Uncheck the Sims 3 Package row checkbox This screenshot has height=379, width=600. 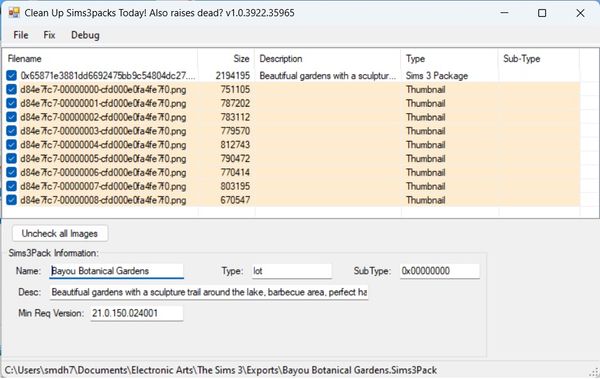11,75
